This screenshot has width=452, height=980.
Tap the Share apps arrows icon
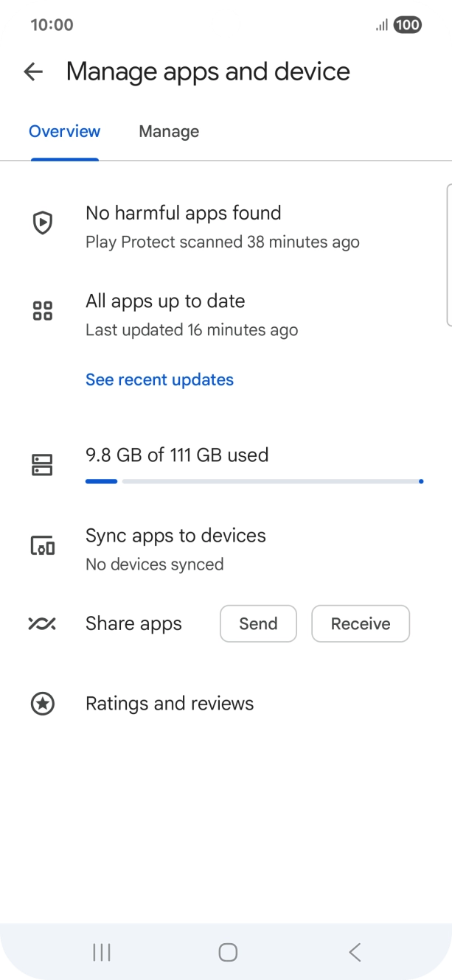tap(42, 623)
